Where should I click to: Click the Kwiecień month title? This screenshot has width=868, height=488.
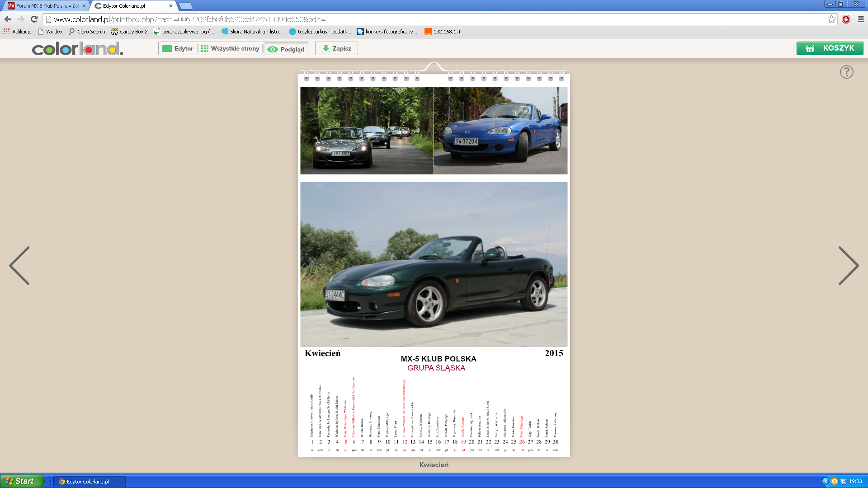click(322, 353)
